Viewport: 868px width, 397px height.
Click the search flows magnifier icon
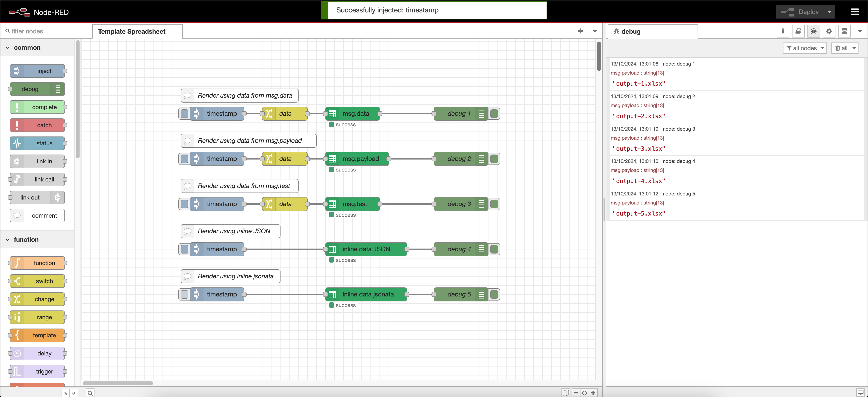pyautogui.click(x=90, y=393)
